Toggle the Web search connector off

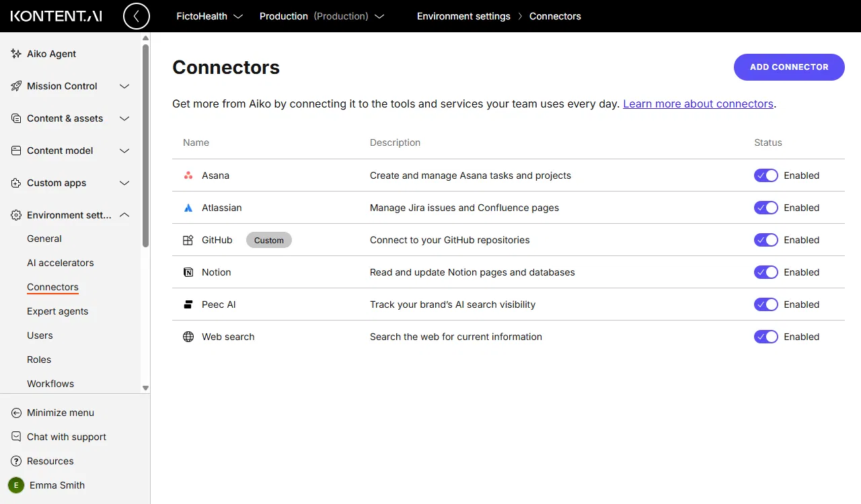coord(766,337)
